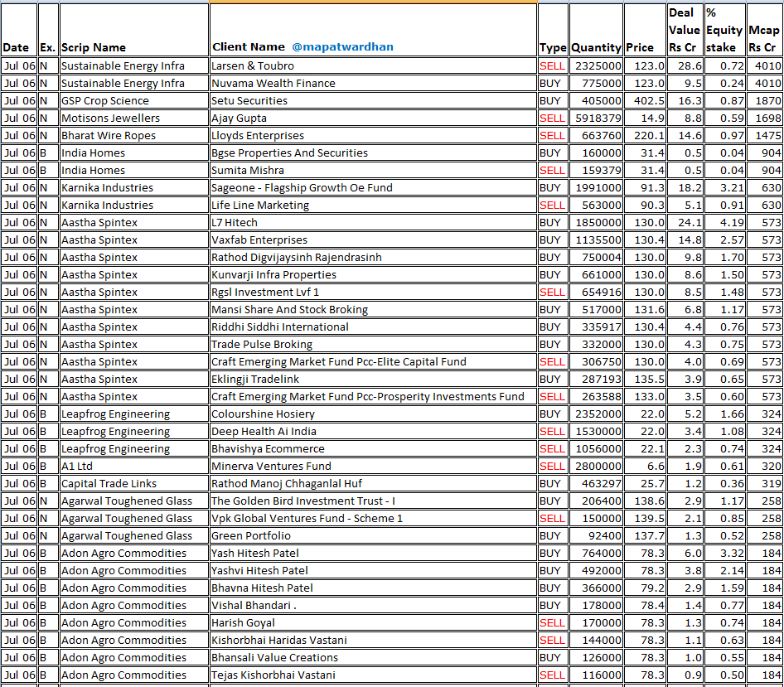Screen dimensions: 784x687
Task: Select Kunvarji Infra Properties cell
Action: coord(374,275)
